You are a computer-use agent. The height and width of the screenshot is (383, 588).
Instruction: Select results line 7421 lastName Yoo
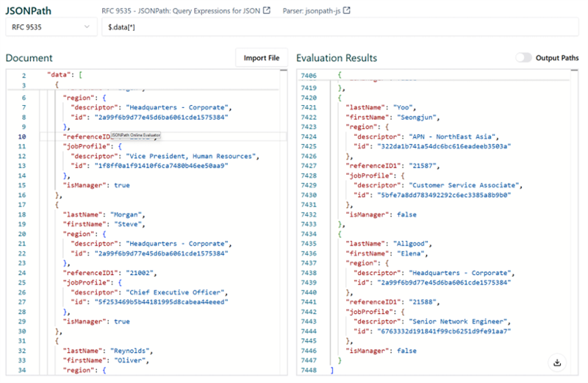[381, 107]
